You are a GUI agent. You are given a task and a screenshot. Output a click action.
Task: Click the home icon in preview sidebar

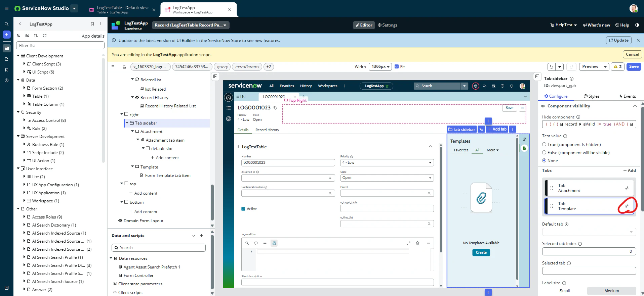click(x=229, y=97)
